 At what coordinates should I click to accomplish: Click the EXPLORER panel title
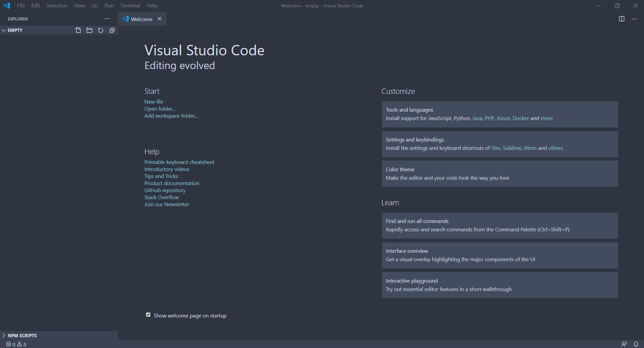point(18,19)
